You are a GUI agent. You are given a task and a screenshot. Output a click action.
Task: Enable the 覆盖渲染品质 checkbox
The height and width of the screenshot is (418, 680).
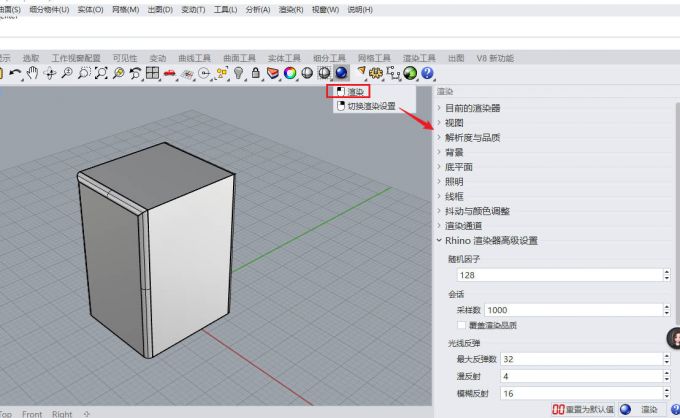(x=461, y=325)
